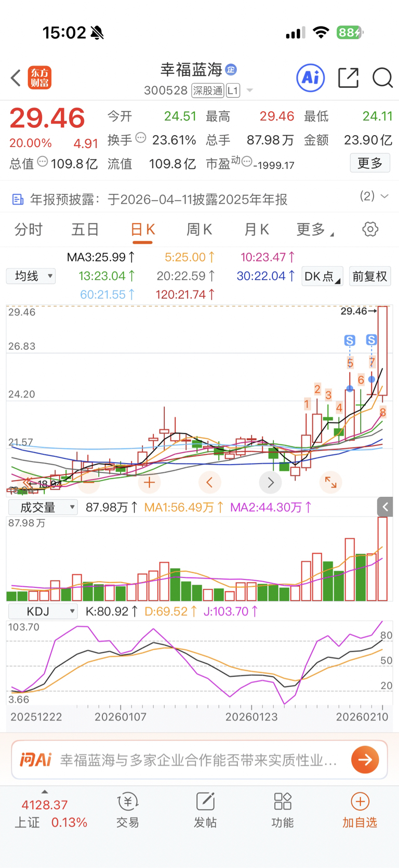Open 交易 trade icon

click(128, 811)
